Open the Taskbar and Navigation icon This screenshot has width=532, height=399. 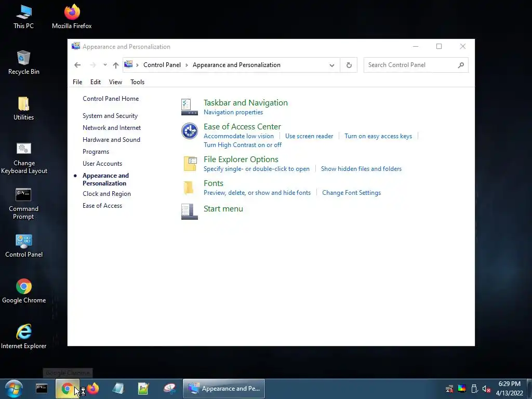[189, 107]
